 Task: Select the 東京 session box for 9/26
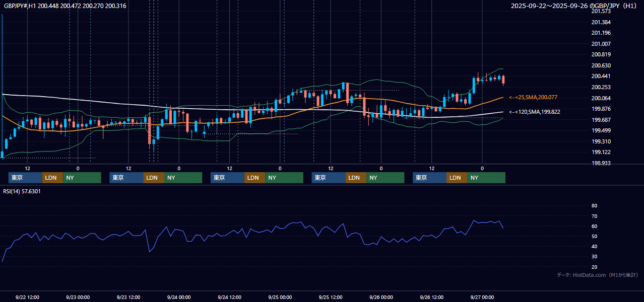click(429, 178)
